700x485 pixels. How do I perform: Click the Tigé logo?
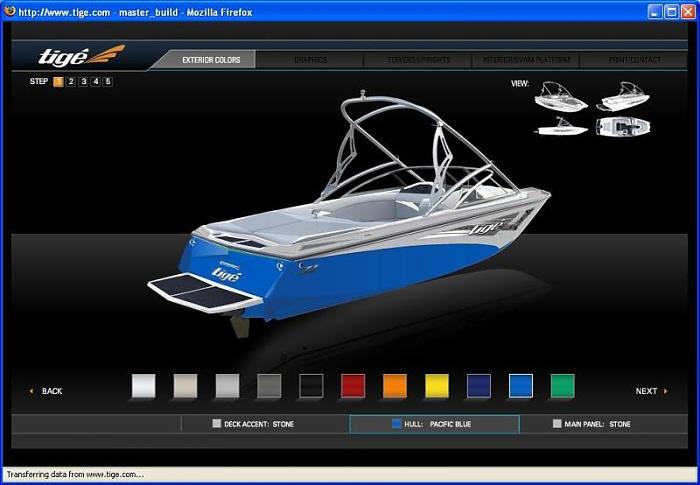[x=80, y=56]
